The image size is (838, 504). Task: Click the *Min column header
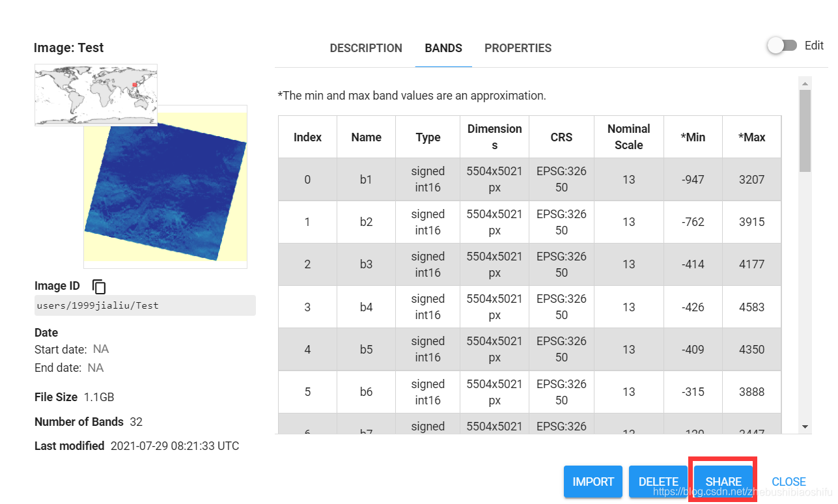click(693, 137)
